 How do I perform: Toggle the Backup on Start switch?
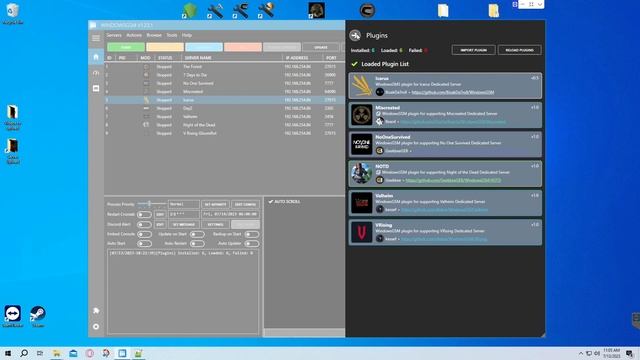coord(252,234)
